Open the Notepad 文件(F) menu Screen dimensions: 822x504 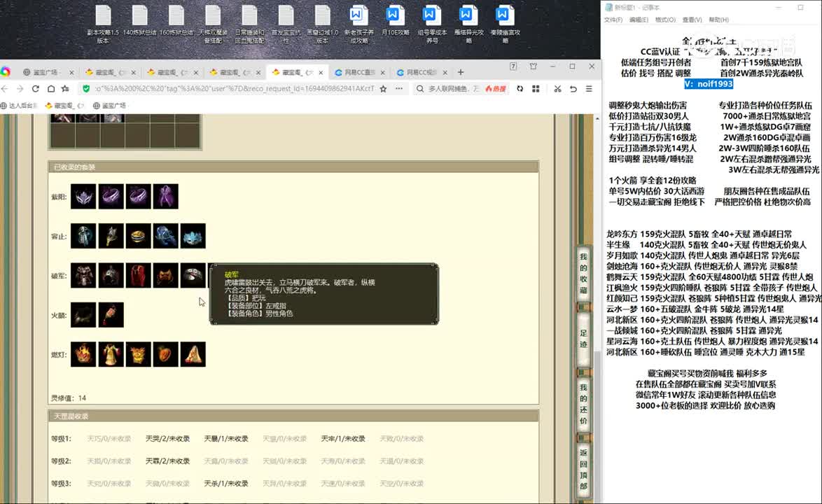tap(613, 20)
